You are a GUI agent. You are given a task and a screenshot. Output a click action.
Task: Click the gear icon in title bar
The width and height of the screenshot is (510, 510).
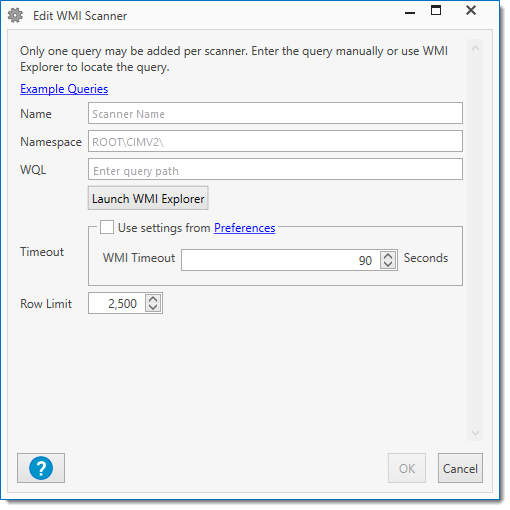click(x=15, y=16)
